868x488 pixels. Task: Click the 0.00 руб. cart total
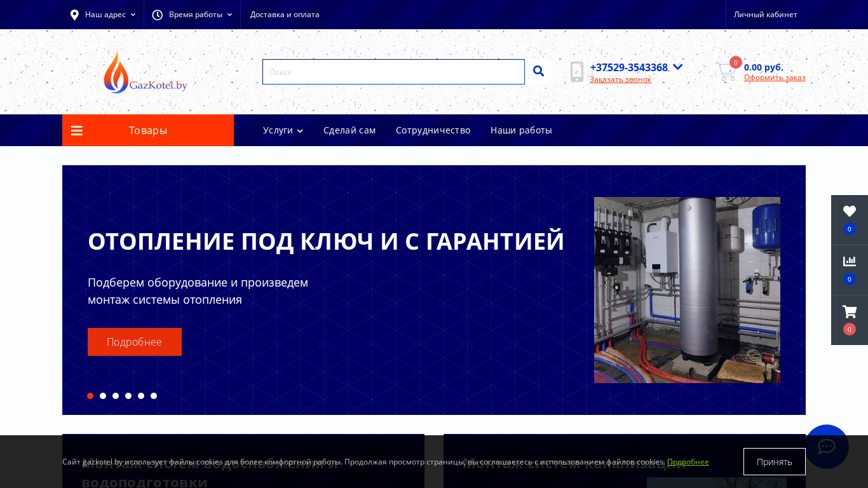click(764, 67)
